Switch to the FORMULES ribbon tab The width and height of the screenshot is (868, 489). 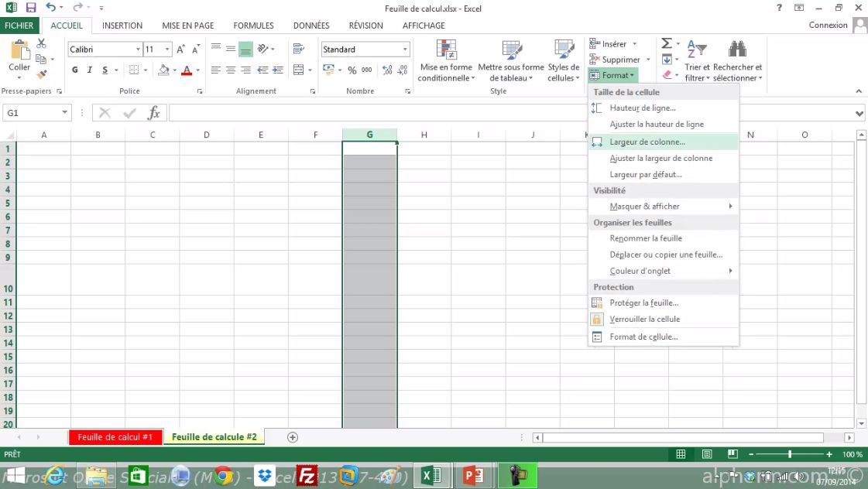pos(253,25)
